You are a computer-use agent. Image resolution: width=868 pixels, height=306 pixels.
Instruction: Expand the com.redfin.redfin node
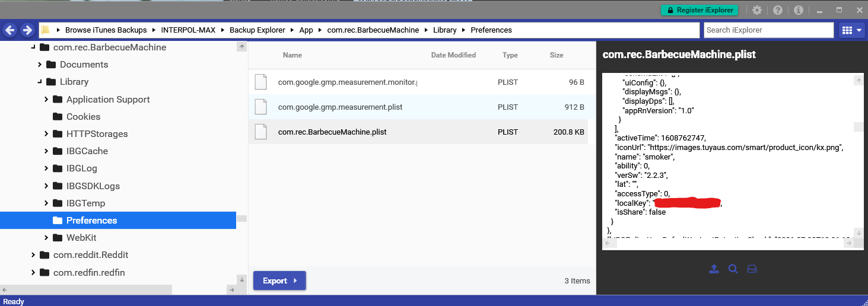[x=32, y=273]
